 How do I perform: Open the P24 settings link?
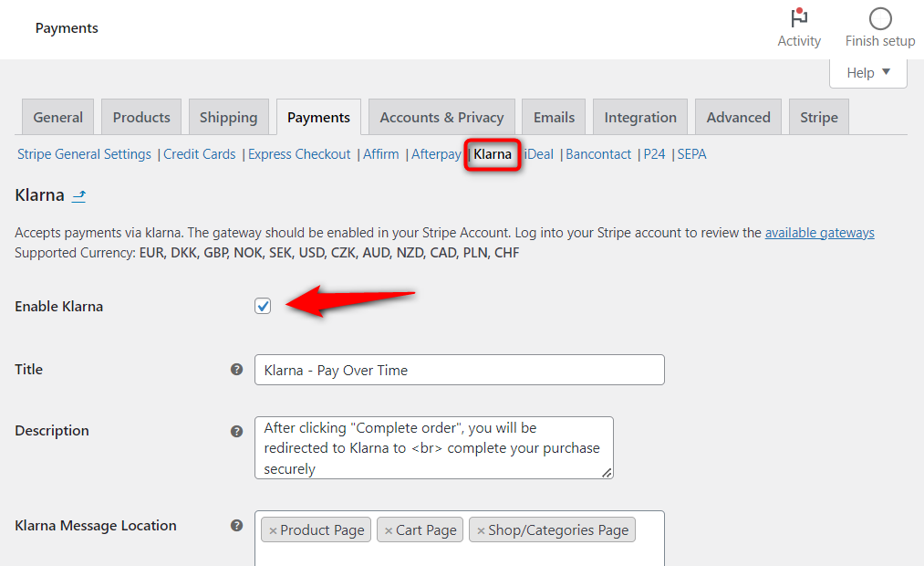(x=654, y=154)
